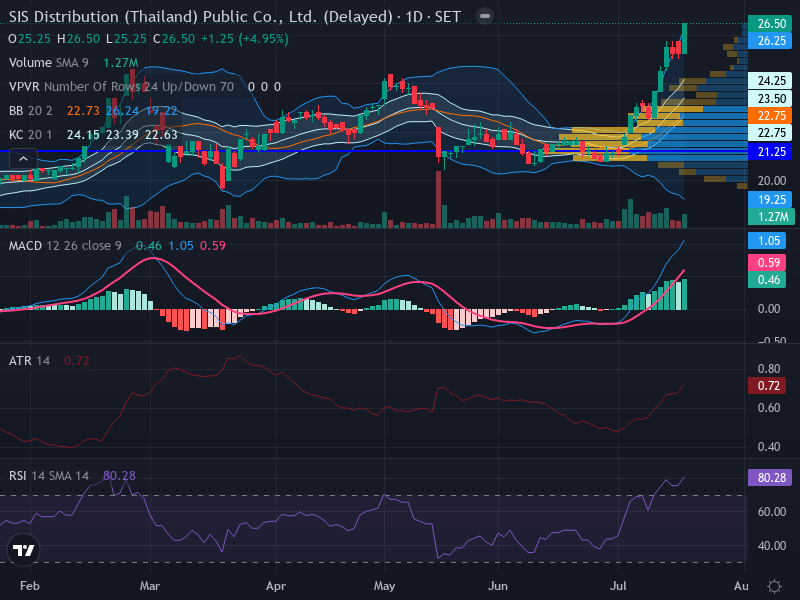
Task: Click the RSI 80.28 axis value label
Action: (x=770, y=478)
